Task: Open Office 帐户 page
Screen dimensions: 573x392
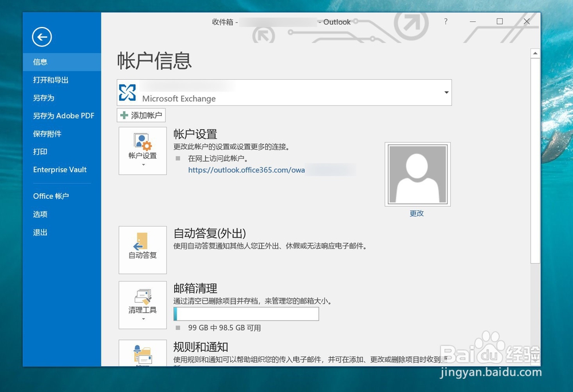Action: (x=62, y=196)
